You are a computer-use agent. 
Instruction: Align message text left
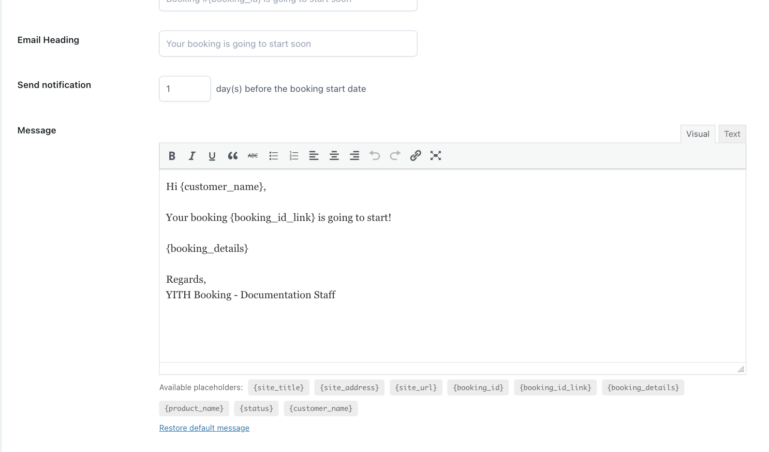(x=314, y=156)
